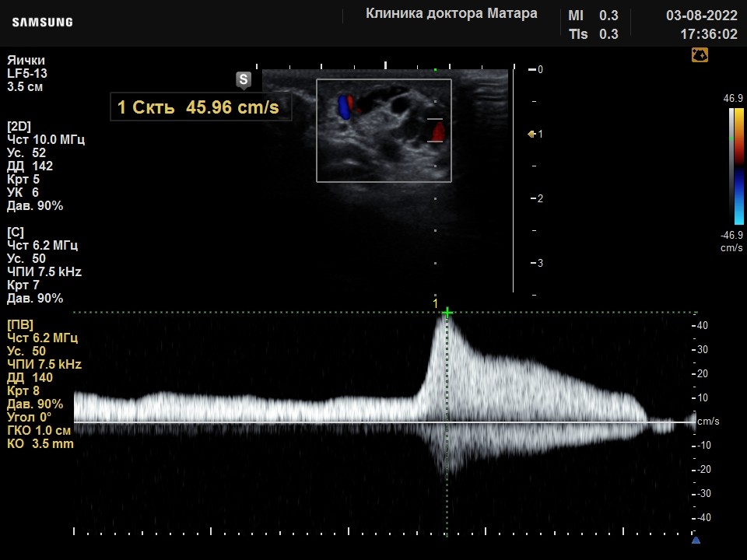
Task: Click the SAMSUNG logo
Action: 42,23
